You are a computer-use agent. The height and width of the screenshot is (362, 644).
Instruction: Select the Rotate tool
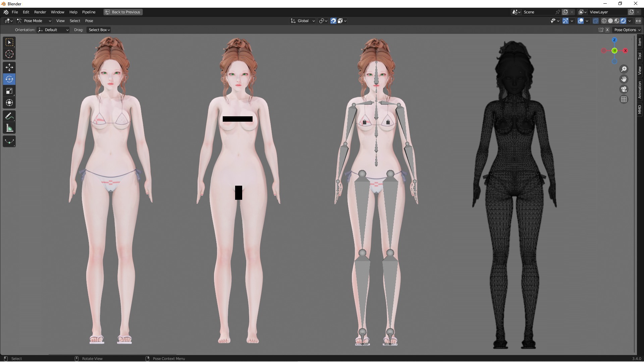coord(9,79)
